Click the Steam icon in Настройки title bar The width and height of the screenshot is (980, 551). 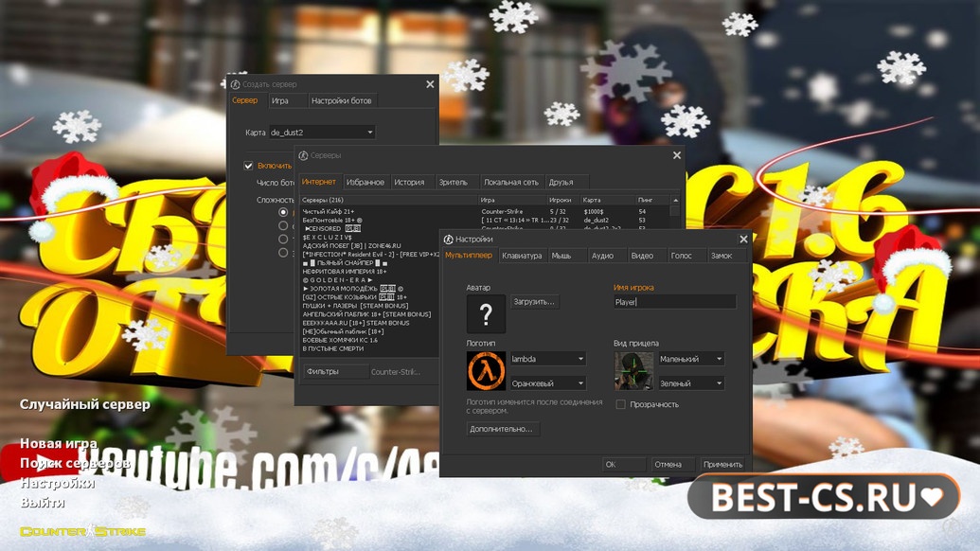(x=448, y=240)
